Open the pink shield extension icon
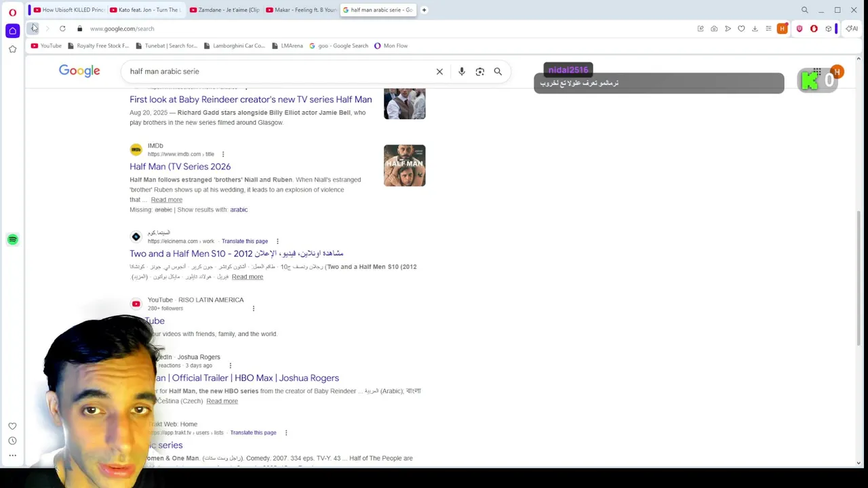The width and height of the screenshot is (868, 488). point(800,28)
